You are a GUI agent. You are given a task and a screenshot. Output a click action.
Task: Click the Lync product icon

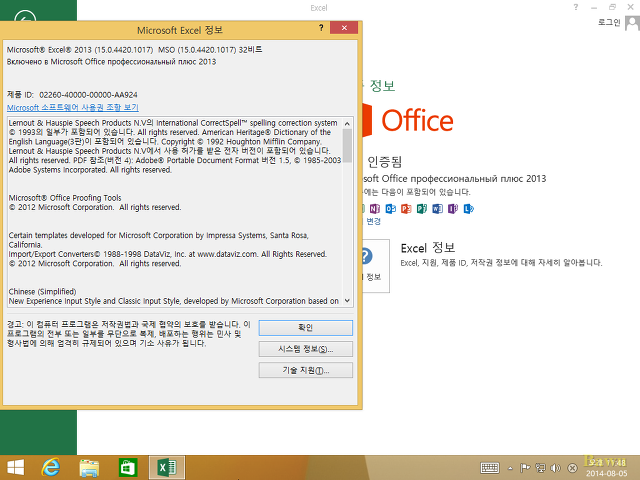coord(469,209)
